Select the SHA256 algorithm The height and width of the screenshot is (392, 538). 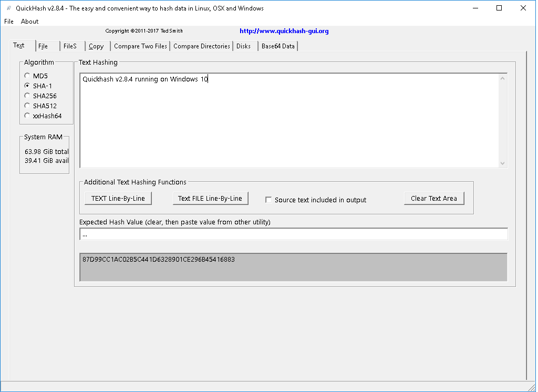point(27,96)
